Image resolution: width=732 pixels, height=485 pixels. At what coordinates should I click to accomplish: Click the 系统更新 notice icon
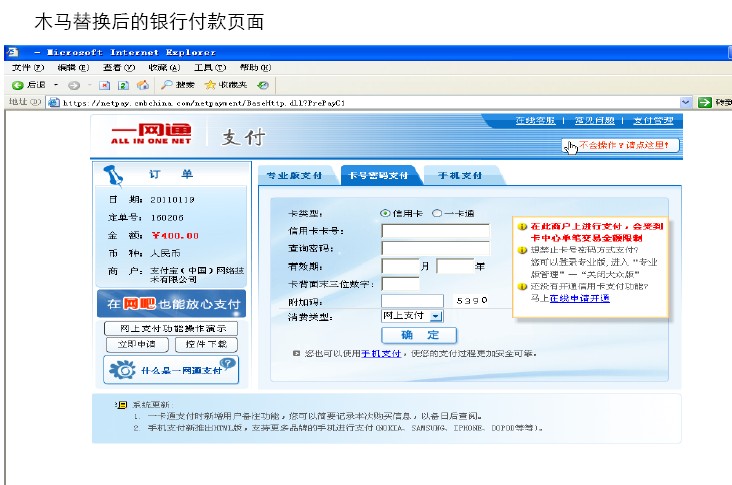click(x=121, y=405)
